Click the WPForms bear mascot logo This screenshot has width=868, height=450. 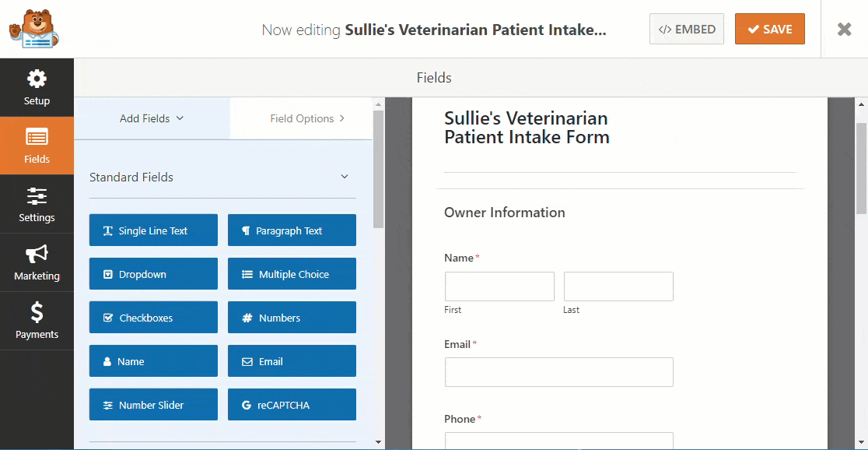point(33,29)
